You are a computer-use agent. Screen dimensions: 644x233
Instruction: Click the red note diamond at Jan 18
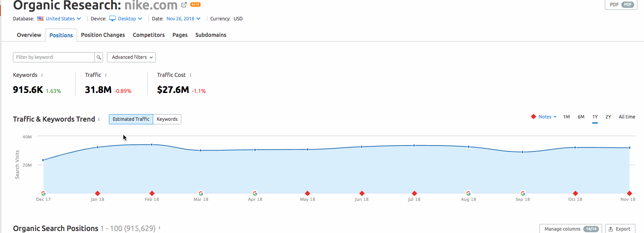[x=98, y=193]
